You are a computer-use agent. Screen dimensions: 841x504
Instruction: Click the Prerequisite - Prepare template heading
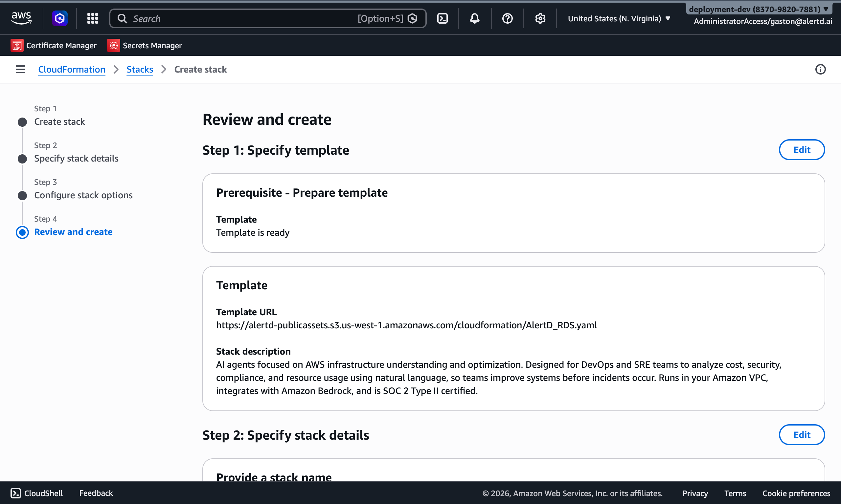click(302, 192)
